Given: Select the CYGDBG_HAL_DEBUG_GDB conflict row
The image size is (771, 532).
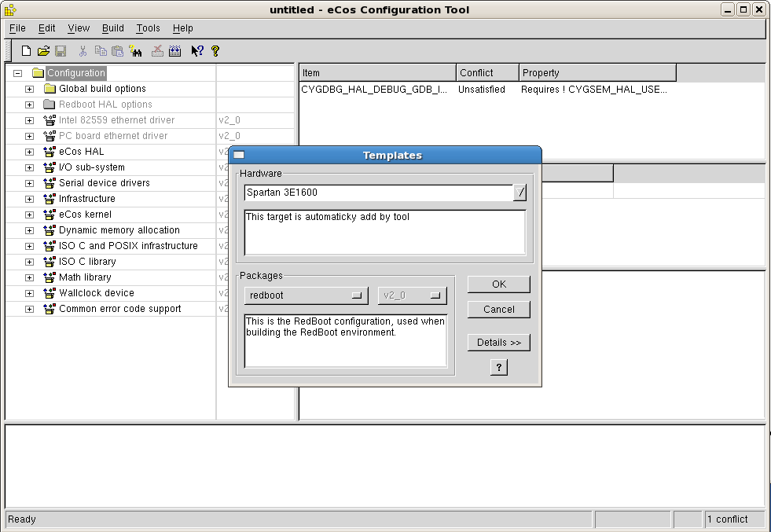Looking at the screenshot, I should click(374, 90).
